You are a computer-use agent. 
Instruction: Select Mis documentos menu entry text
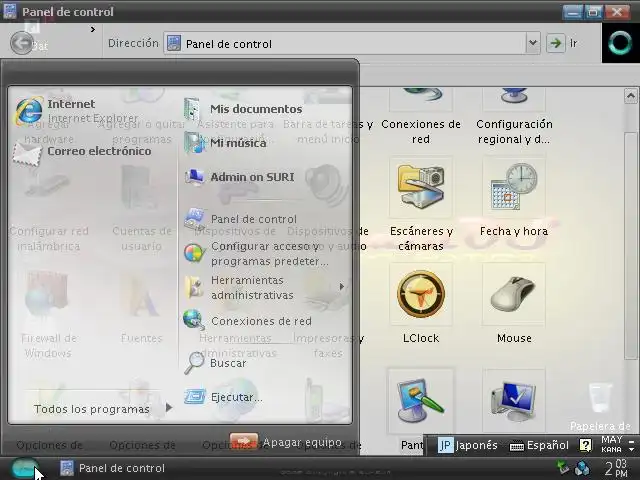click(x=256, y=109)
